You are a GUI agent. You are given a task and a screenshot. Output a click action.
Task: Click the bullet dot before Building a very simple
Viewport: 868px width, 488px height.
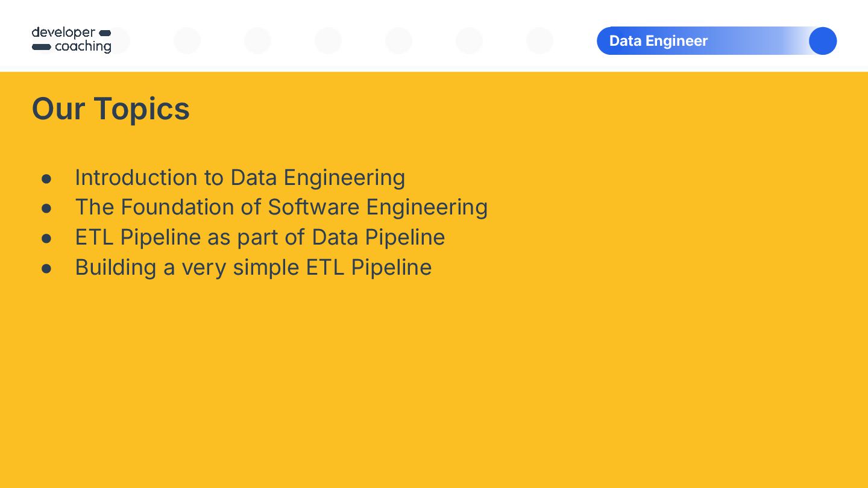(x=46, y=269)
